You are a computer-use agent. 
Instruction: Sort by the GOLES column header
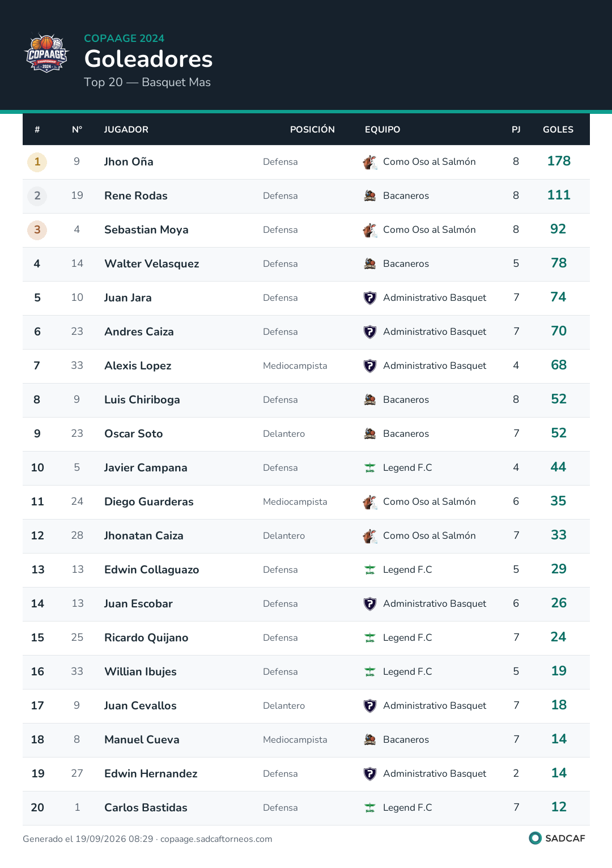tap(558, 130)
